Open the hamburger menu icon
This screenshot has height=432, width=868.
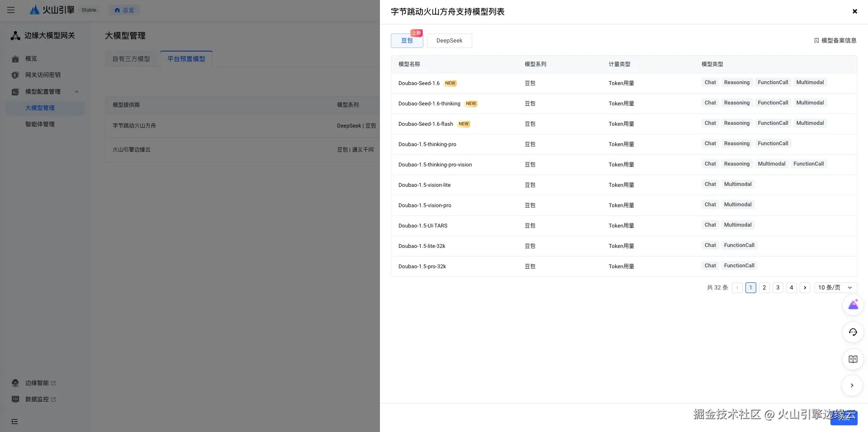click(11, 10)
